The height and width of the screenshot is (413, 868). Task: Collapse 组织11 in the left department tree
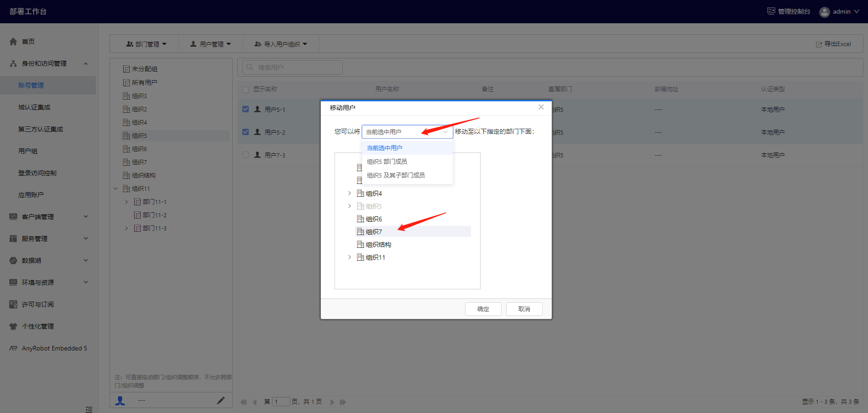coord(116,188)
